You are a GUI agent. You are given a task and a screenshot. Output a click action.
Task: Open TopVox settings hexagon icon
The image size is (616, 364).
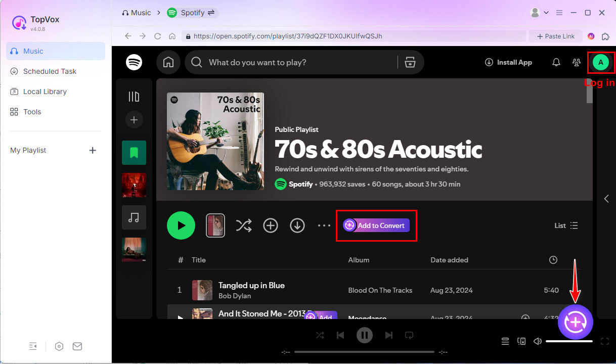click(x=59, y=346)
